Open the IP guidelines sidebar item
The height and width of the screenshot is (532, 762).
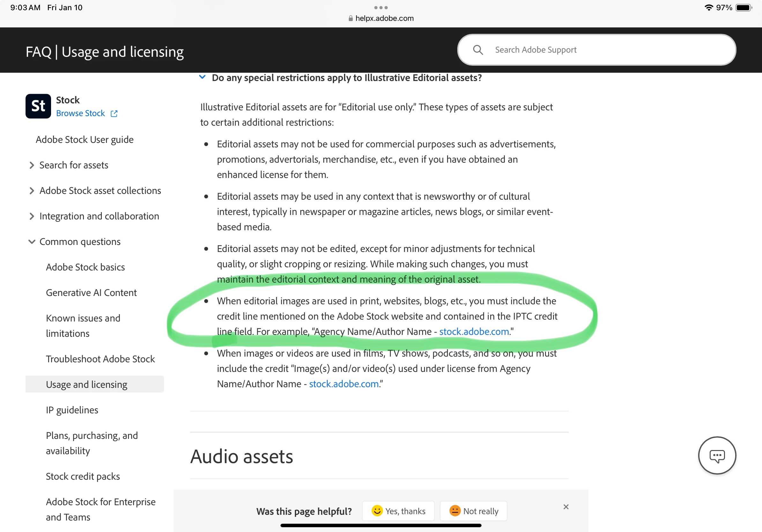pyautogui.click(x=72, y=410)
